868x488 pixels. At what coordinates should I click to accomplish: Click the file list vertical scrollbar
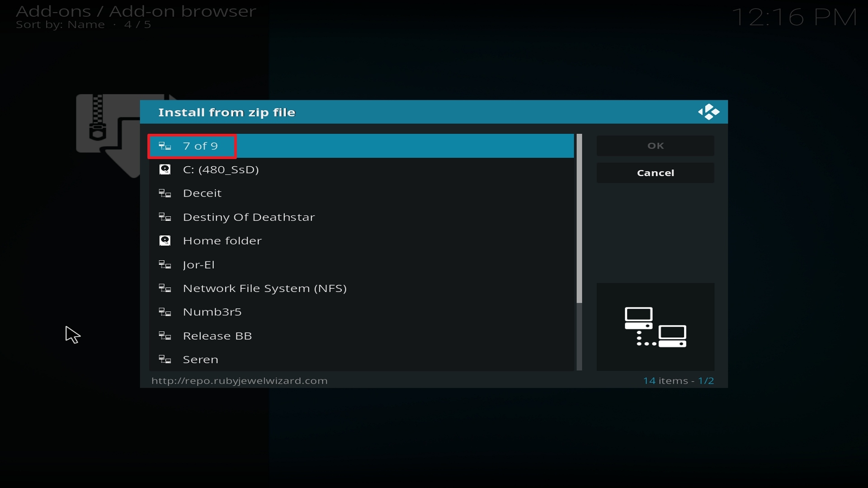tap(579, 252)
